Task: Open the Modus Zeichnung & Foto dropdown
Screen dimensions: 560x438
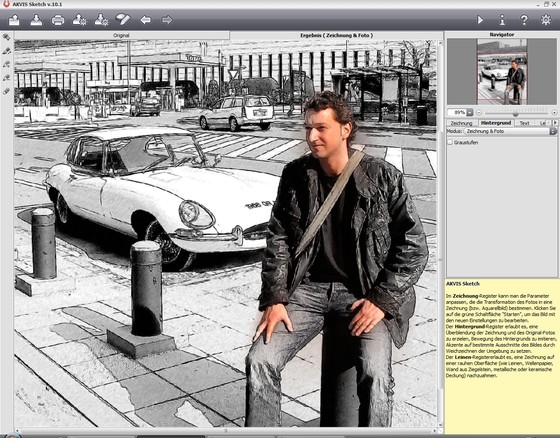Action: (510, 131)
